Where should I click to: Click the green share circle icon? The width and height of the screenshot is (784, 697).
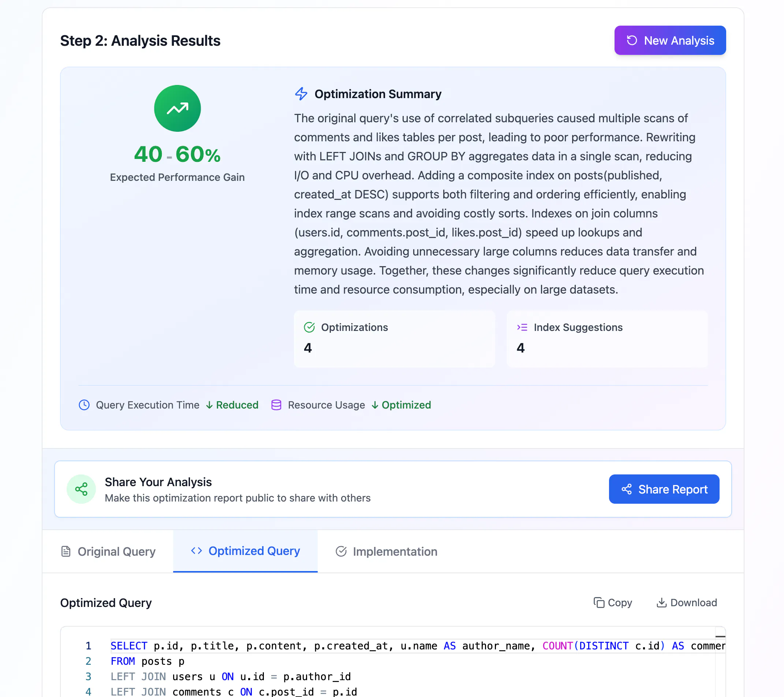(81, 489)
